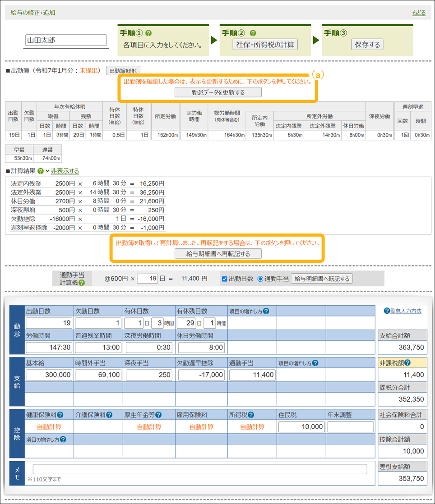Click 社保・所得税の計算 button
Viewport: 435px width, 504px height.
coord(265,45)
